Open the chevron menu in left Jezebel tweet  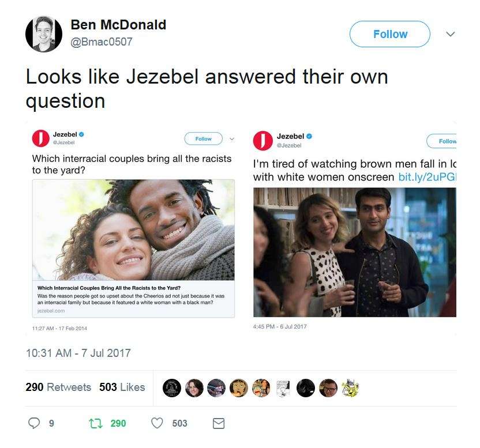[232, 139]
